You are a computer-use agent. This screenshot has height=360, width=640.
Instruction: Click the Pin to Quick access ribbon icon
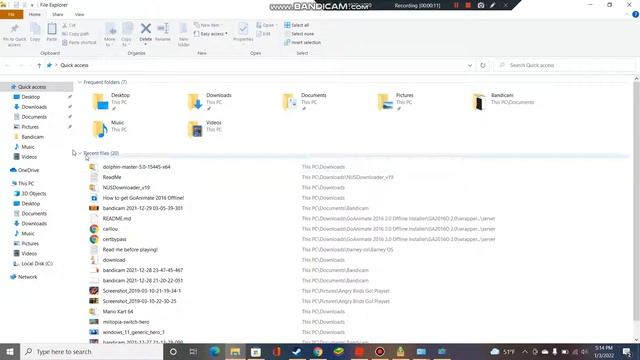coord(14,34)
